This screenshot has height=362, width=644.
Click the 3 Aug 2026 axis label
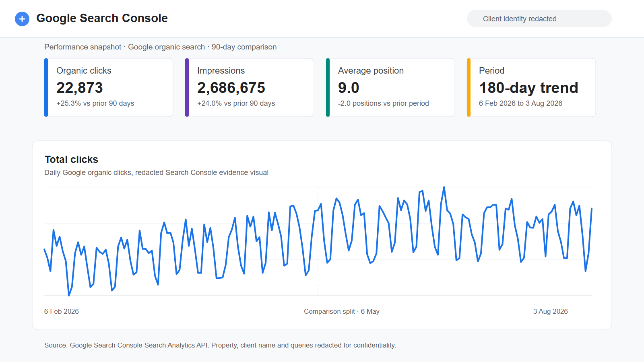pos(551,311)
